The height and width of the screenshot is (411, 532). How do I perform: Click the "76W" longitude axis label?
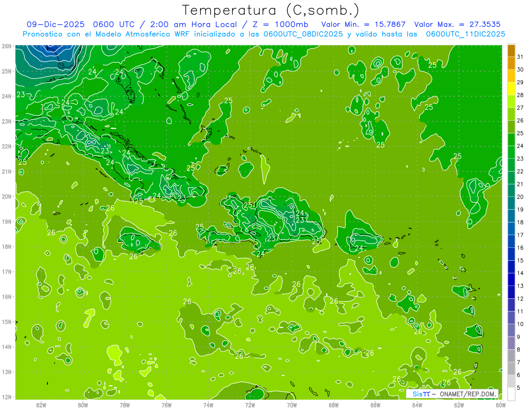pyautogui.click(x=167, y=405)
